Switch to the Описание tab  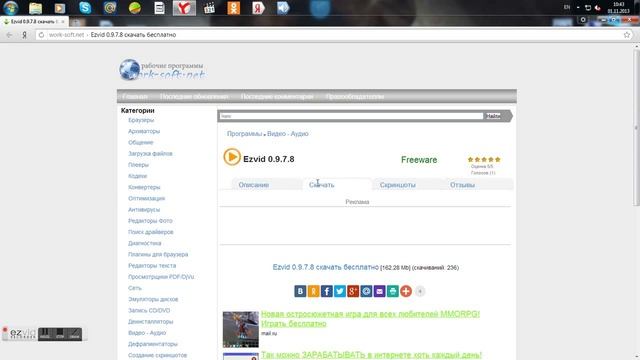(253, 185)
